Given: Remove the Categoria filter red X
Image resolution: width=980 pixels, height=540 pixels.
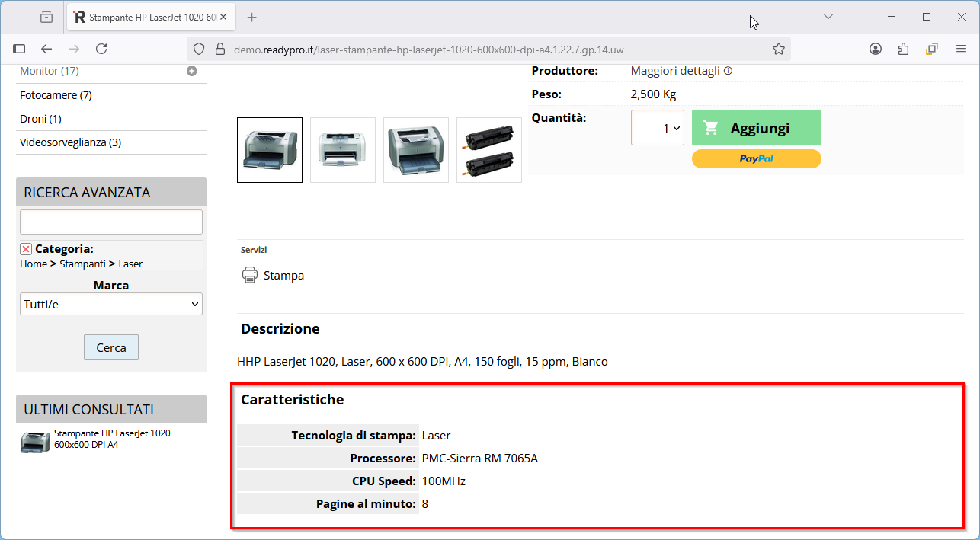Looking at the screenshot, I should tap(26, 249).
